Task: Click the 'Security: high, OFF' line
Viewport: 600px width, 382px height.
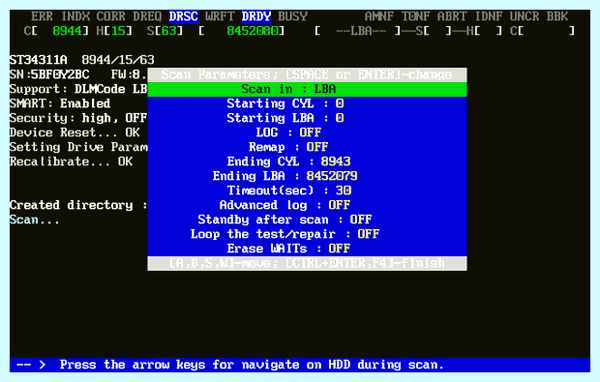Action: click(78, 118)
